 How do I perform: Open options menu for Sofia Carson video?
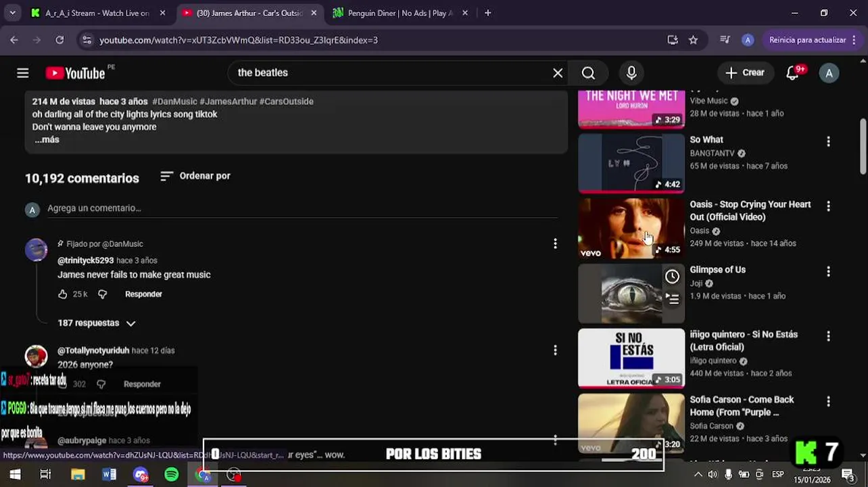pyautogui.click(x=828, y=401)
